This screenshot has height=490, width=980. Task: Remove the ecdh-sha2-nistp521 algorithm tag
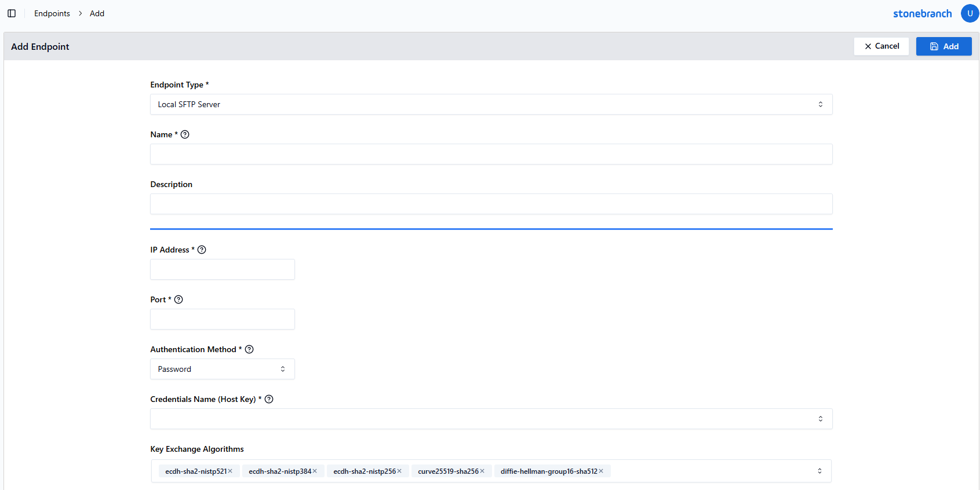click(x=230, y=471)
